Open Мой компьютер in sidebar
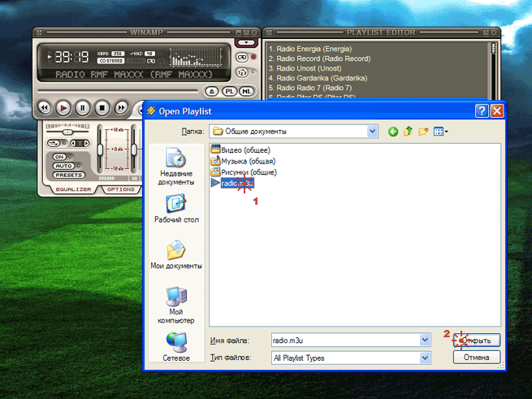This screenshot has height=399, width=532. click(x=175, y=306)
